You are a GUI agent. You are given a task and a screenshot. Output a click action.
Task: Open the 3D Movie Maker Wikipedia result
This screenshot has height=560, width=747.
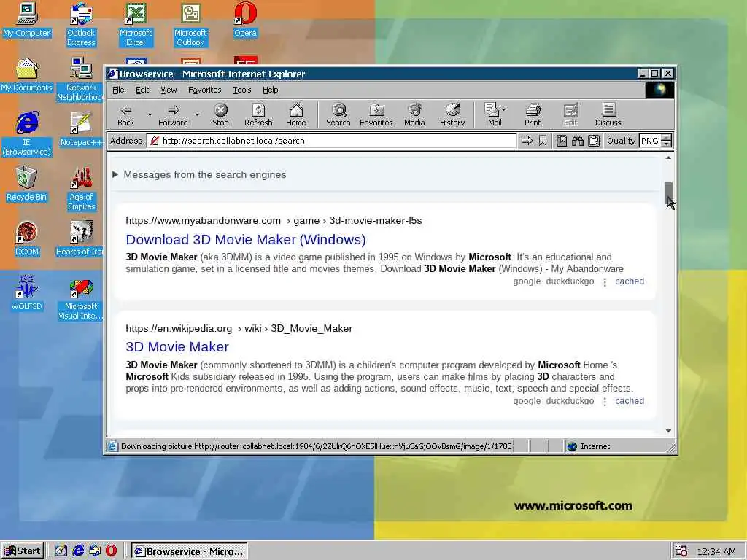pyautogui.click(x=177, y=346)
